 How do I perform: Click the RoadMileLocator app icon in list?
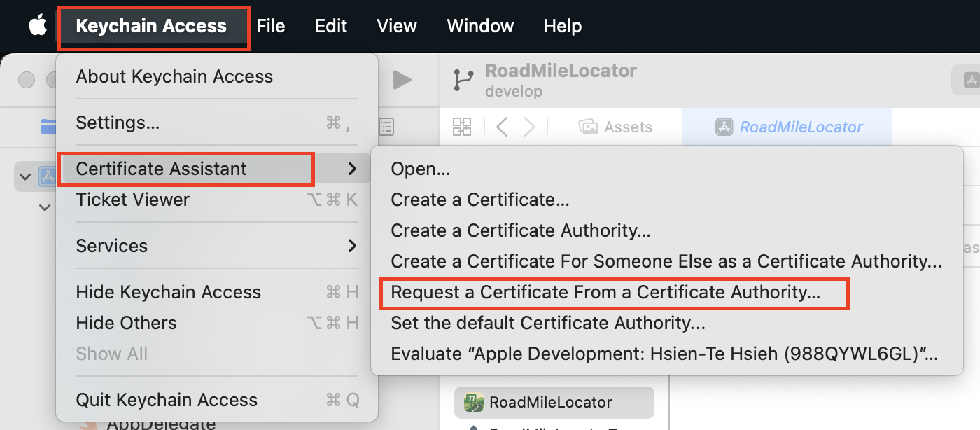tap(472, 402)
